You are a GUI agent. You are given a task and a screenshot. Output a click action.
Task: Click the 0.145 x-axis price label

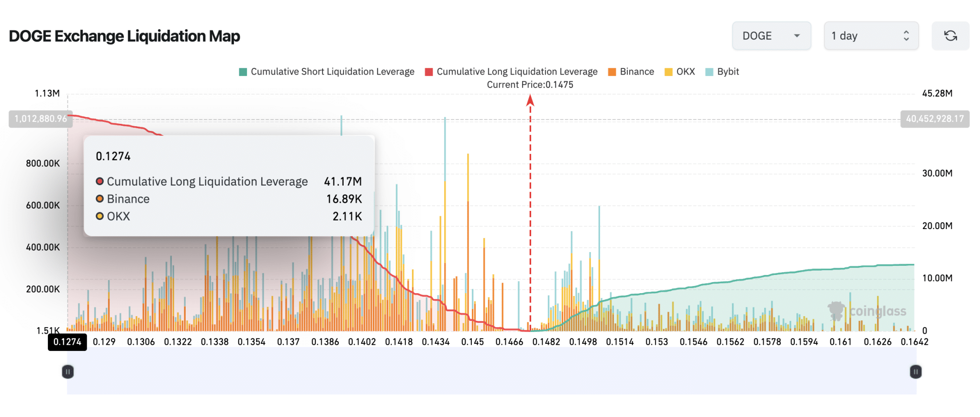coord(473,342)
